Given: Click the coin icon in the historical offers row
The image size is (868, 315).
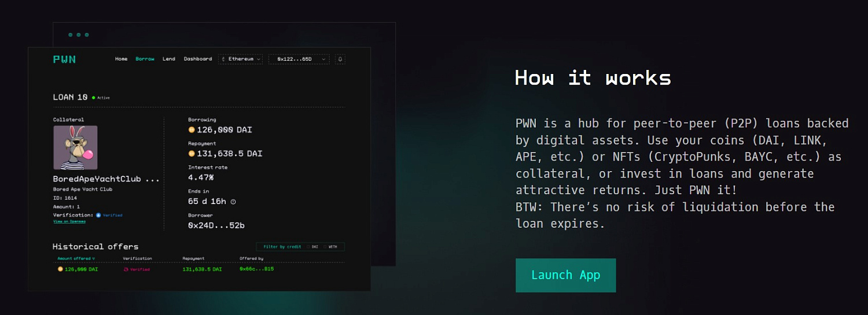Looking at the screenshot, I should pyautogui.click(x=60, y=269).
